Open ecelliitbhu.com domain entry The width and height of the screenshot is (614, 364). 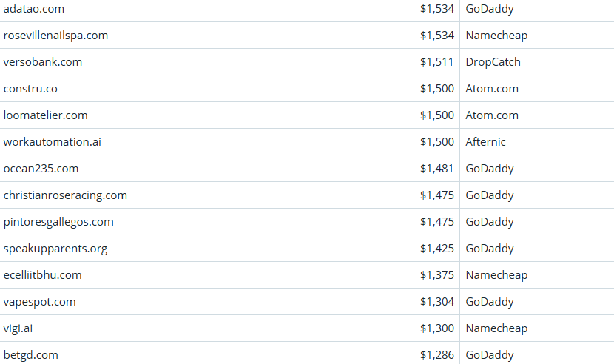tap(42, 275)
